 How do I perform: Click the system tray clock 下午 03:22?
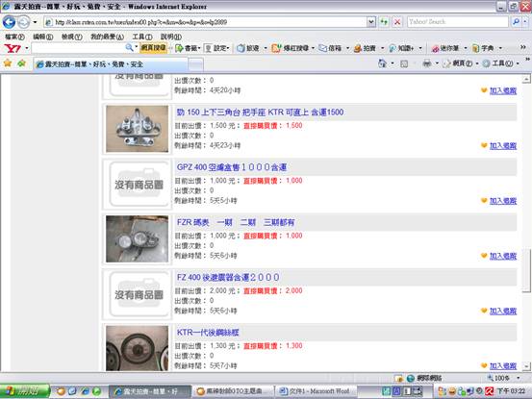pos(511,391)
